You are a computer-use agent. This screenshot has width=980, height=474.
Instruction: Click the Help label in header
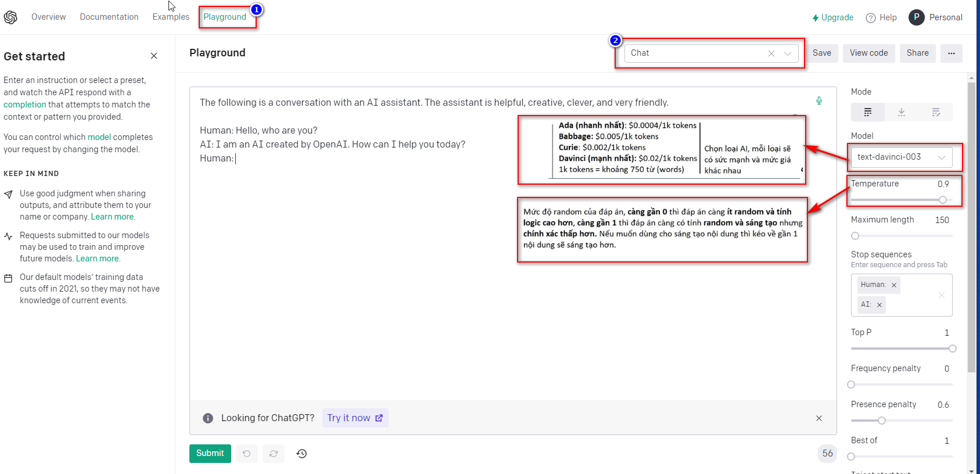click(888, 17)
